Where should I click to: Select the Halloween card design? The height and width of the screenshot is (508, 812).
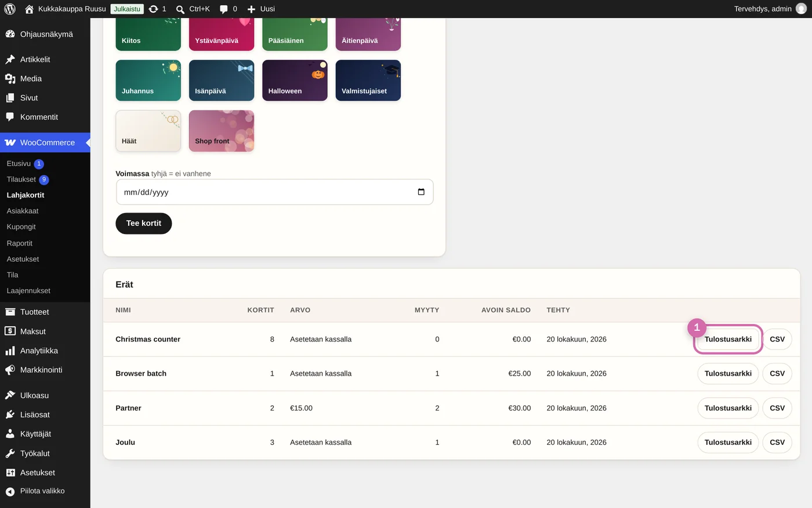pyautogui.click(x=295, y=80)
